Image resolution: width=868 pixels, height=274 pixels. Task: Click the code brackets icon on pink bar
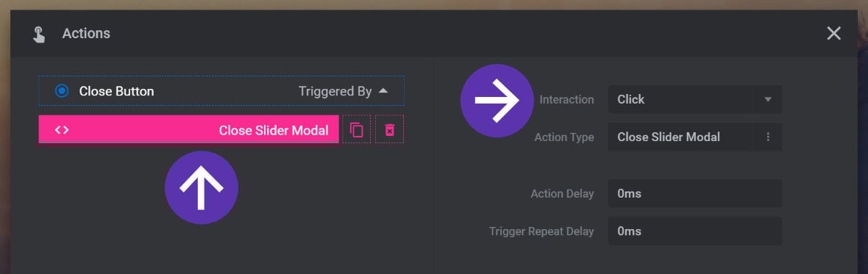tap(62, 130)
